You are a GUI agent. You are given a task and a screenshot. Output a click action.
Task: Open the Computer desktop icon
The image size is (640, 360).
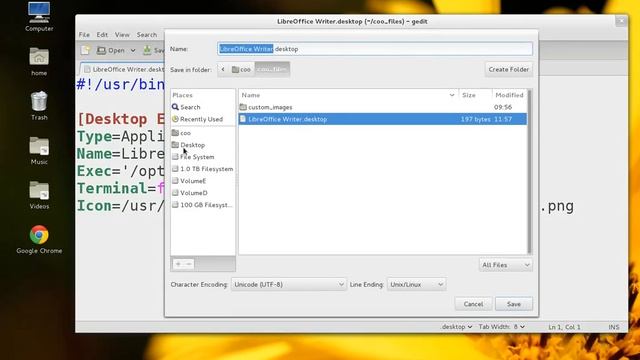point(39,16)
